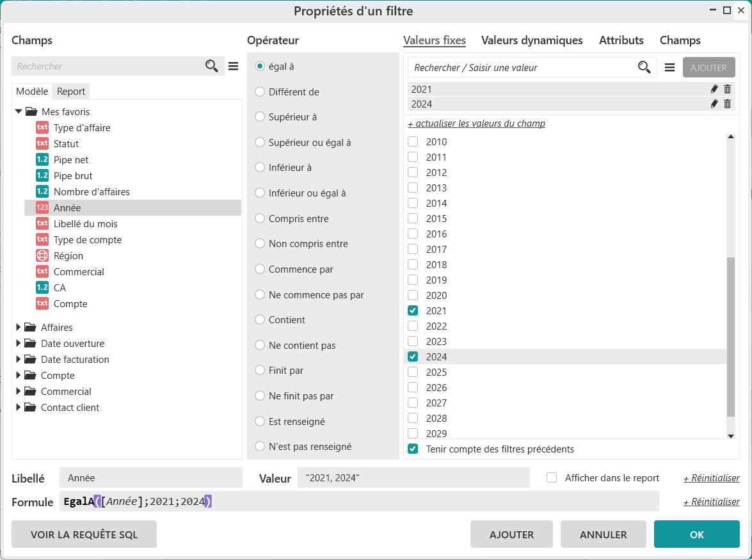Check the 2022 year checkbox

pos(413,326)
